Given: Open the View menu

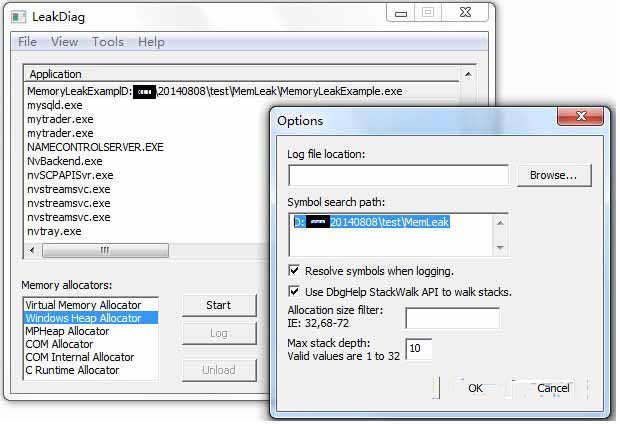Looking at the screenshot, I should 64,42.
